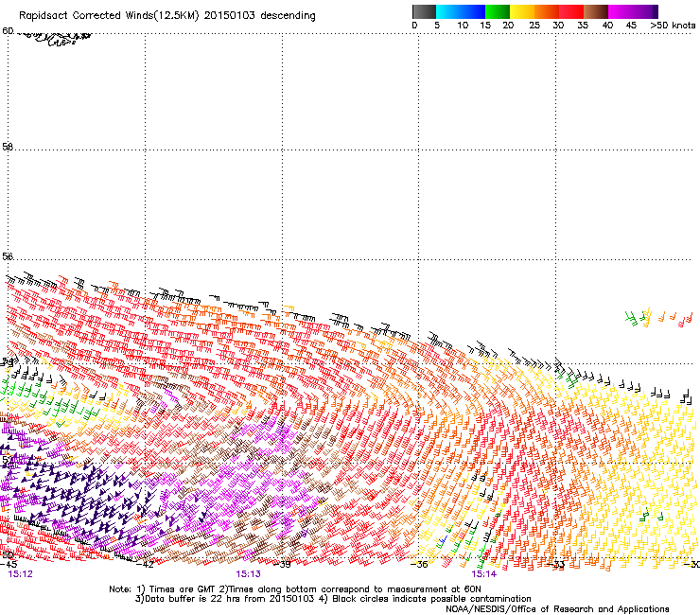Image resolution: width=700 pixels, height=615 pixels.
Task: Click the longitude label '-42'
Action: (x=145, y=565)
